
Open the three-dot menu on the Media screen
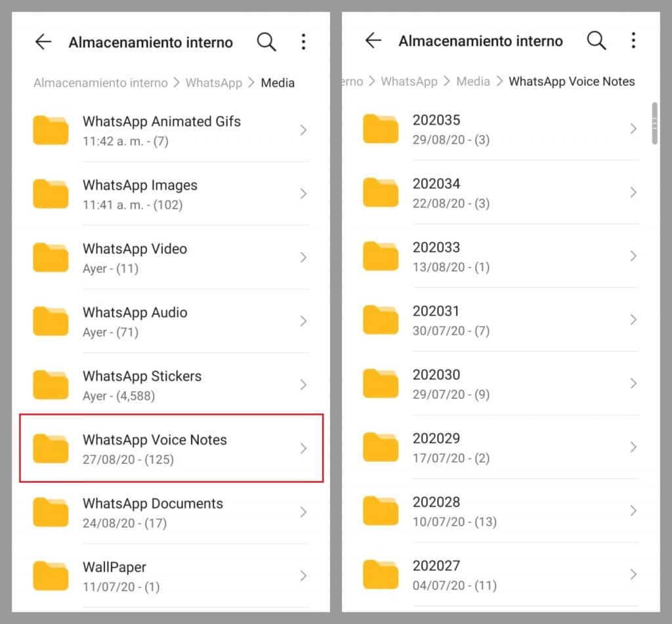[303, 42]
